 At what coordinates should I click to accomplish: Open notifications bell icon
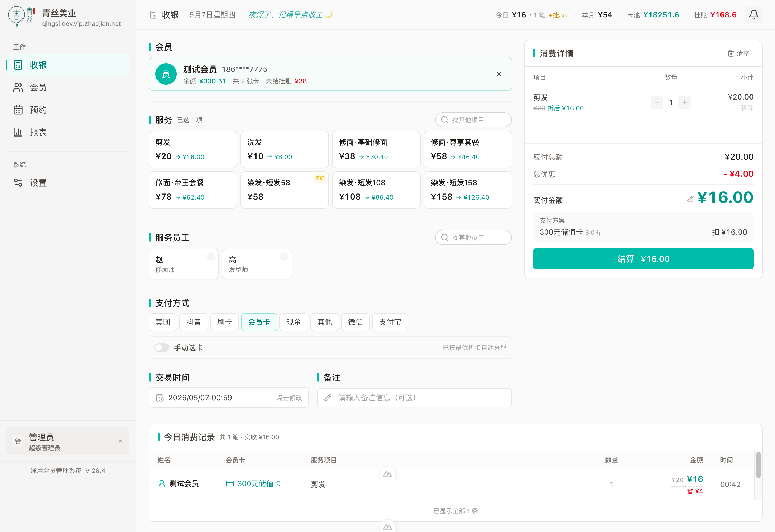(x=753, y=15)
